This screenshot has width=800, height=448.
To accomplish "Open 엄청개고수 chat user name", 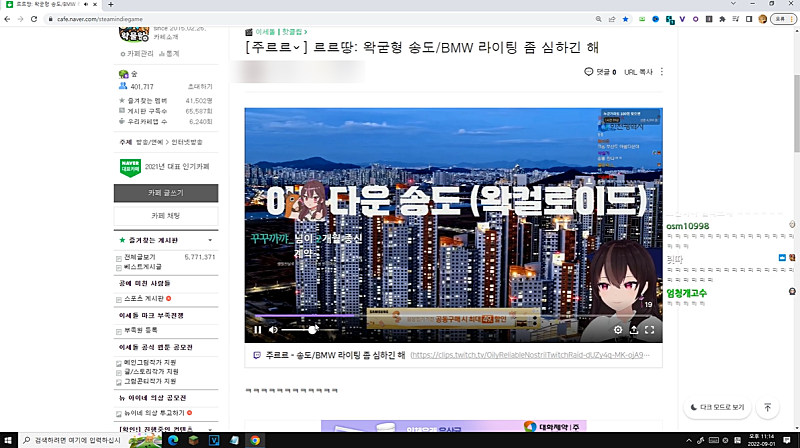I will click(x=687, y=293).
